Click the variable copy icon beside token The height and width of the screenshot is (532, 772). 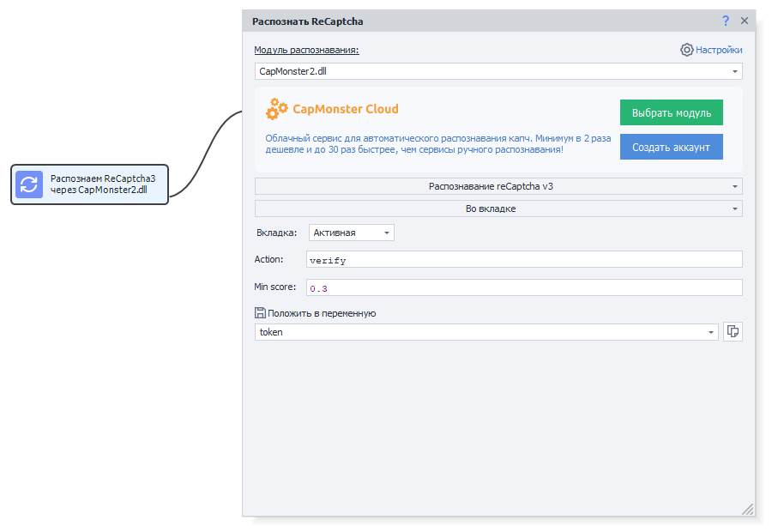coord(733,332)
